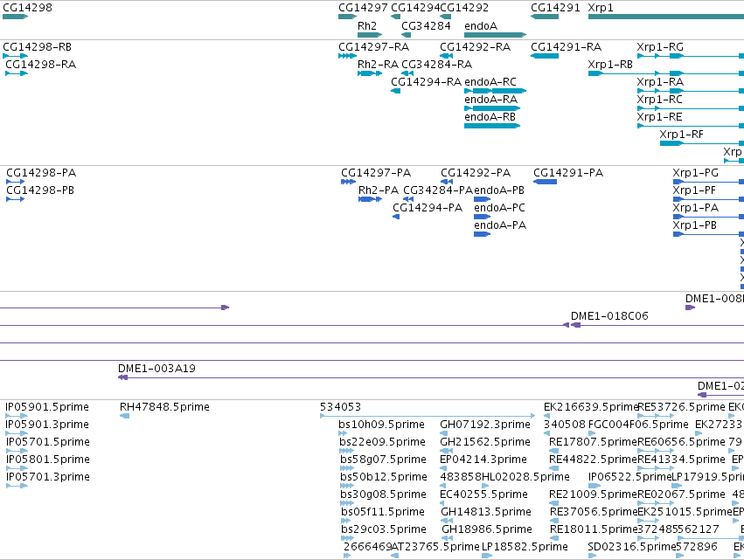The image size is (744, 560).
Task: Click the Xrp1-PA protein label
Action: (696, 208)
